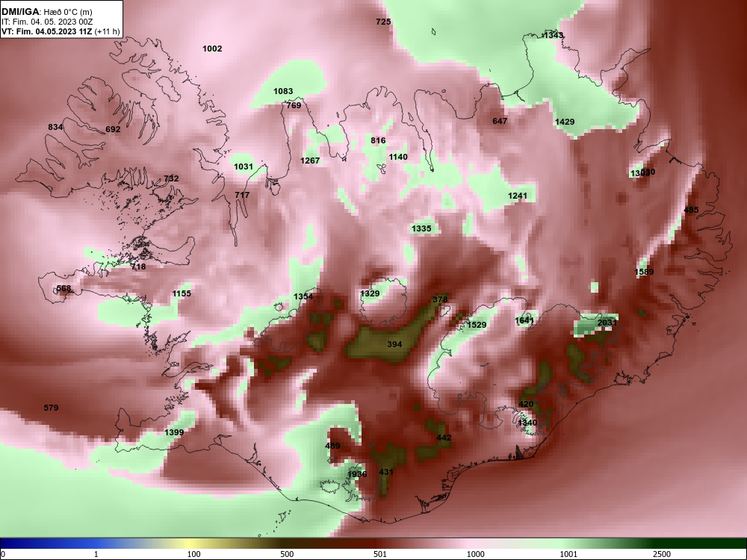Select the 1140 height label

pyautogui.click(x=398, y=157)
